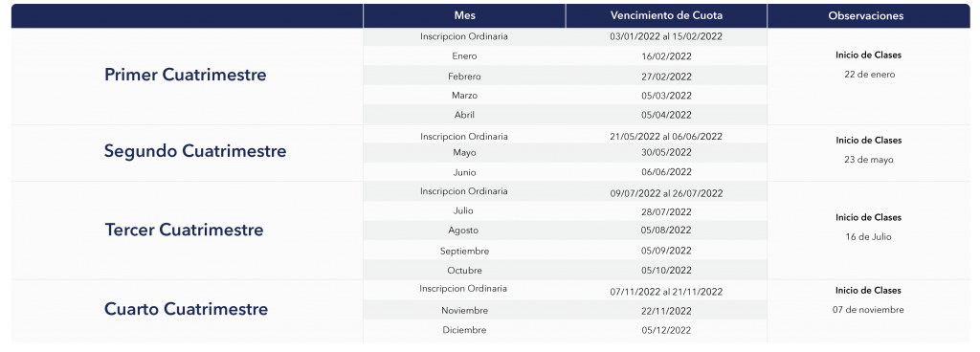Click the Marzo month cell
The height and width of the screenshot is (352, 980).
[x=464, y=96]
